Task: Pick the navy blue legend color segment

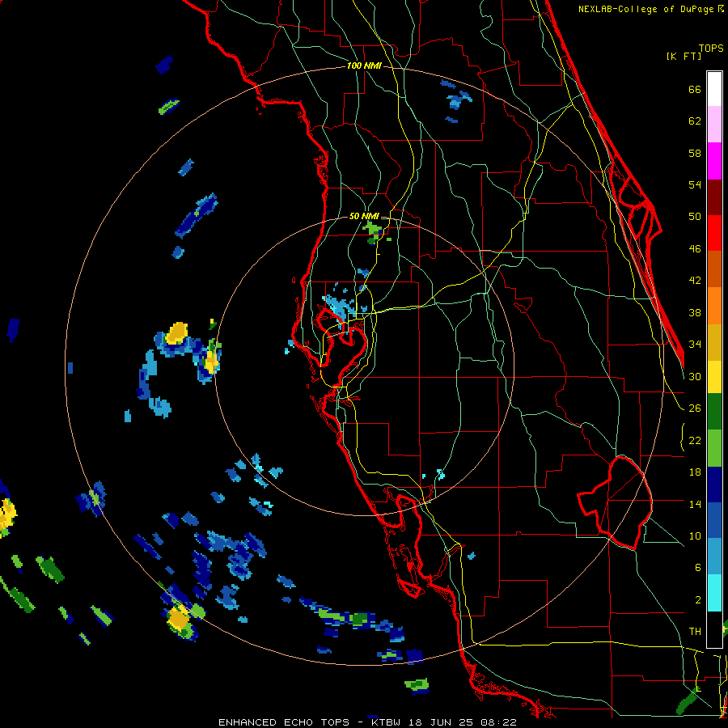Action: [714, 485]
